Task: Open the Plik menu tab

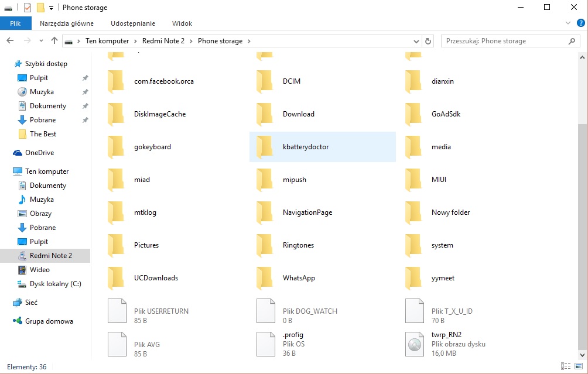Action: (x=16, y=23)
